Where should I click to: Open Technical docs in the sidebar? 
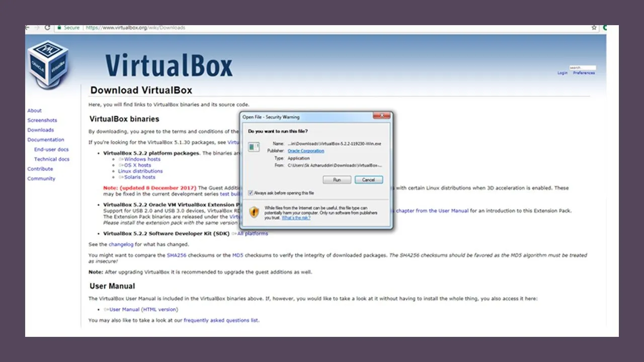tap(52, 159)
